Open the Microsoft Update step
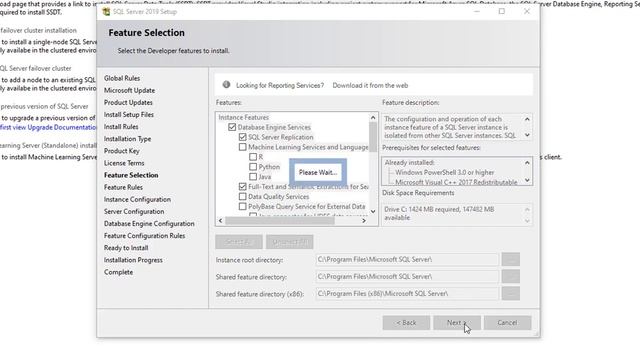The height and width of the screenshot is (360, 640). tap(129, 90)
